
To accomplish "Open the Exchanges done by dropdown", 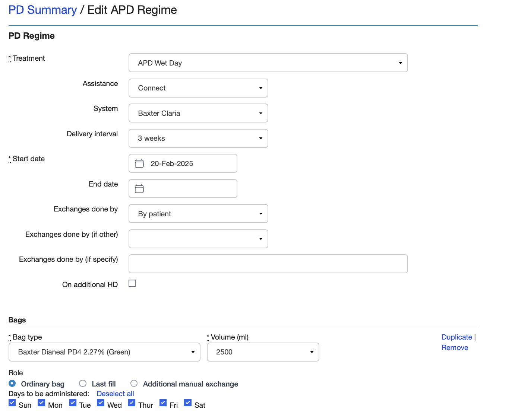I will (261, 213).
